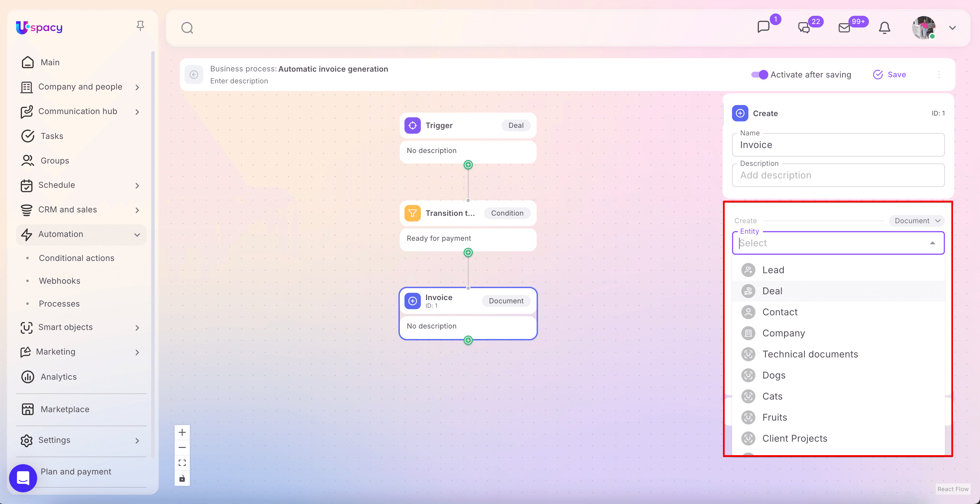Open the three-dot process options menu
The width and height of the screenshot is (980, 504).
[939, 75]
